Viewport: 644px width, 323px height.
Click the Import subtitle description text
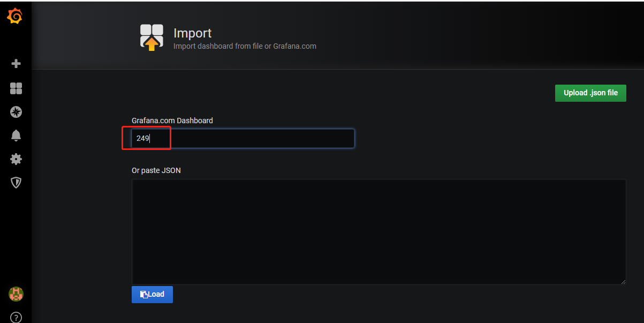coord(244,46)
